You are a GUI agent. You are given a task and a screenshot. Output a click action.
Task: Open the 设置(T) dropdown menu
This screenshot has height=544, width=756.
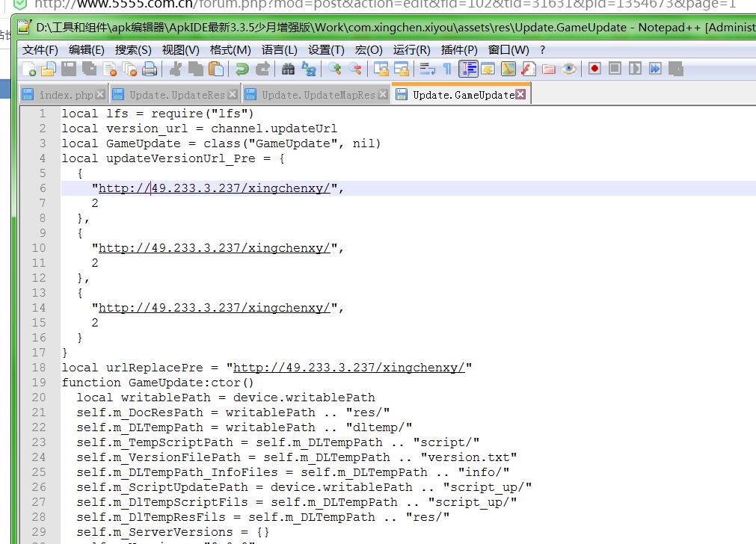pos(326,50)
